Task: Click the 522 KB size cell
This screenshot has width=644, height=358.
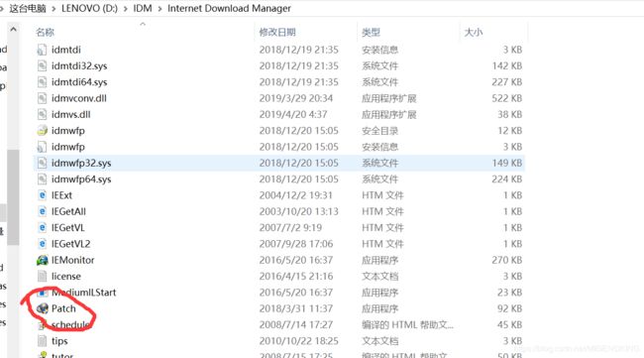Action: coord(507,98)
